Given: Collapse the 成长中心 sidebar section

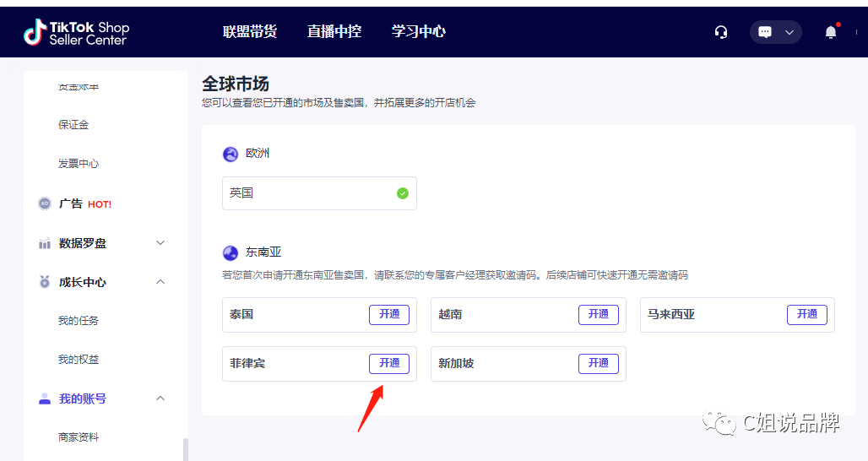Looking at the screenshot, I should point(160,282).
